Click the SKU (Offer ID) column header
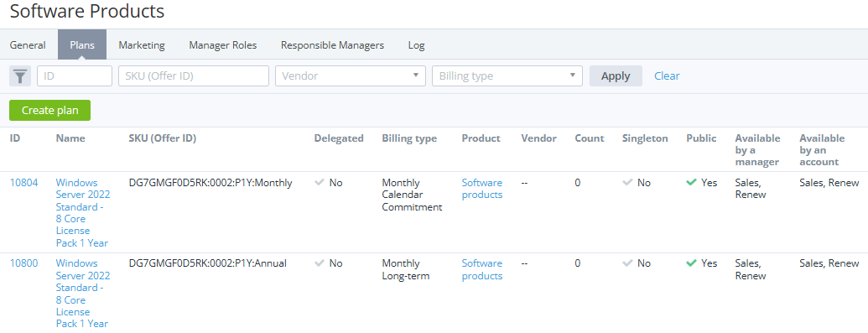This screenshot has width=868, height=333. pyautogui.click(x=163, y=138)
